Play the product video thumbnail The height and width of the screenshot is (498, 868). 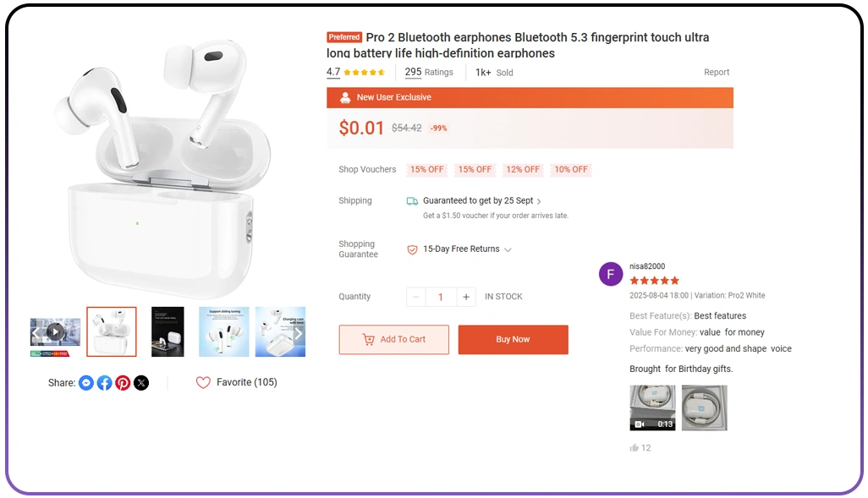point(54,331)
